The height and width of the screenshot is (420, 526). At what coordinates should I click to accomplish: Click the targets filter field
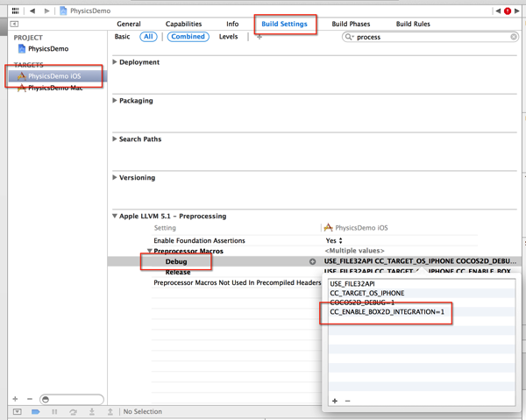coord(72,399)
